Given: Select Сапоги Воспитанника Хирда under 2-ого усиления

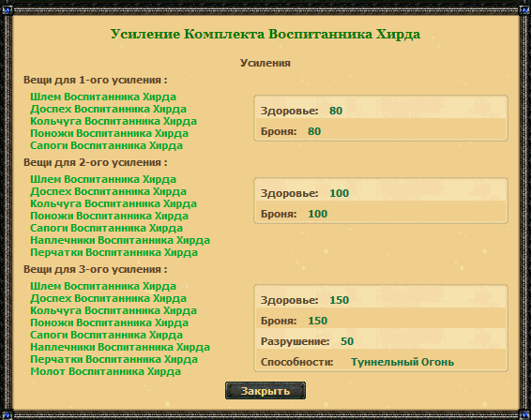Looking at the screenshot, I should [106, 228].
